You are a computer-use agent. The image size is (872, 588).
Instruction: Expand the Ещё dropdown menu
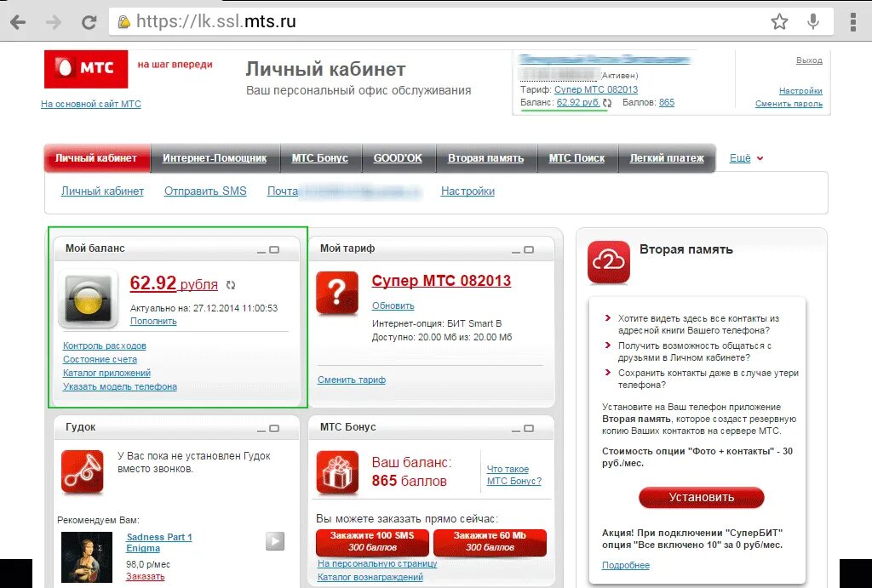click(x=746, y=157)
